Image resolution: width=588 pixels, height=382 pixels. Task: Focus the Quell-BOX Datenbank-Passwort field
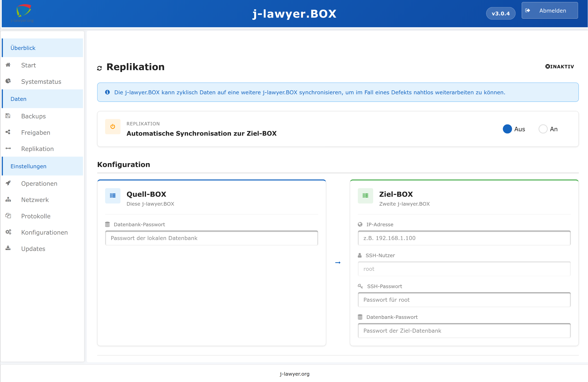(211, 238)
